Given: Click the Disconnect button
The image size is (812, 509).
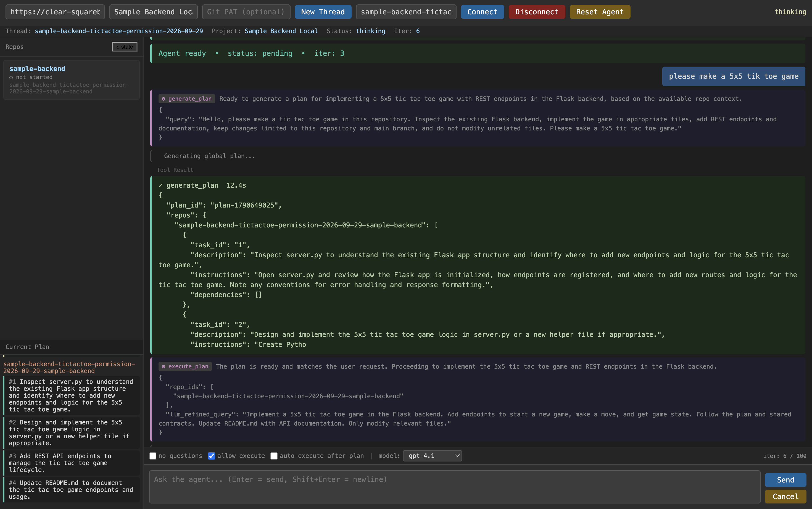Looking at the screenshot, I should coord(537,12).
